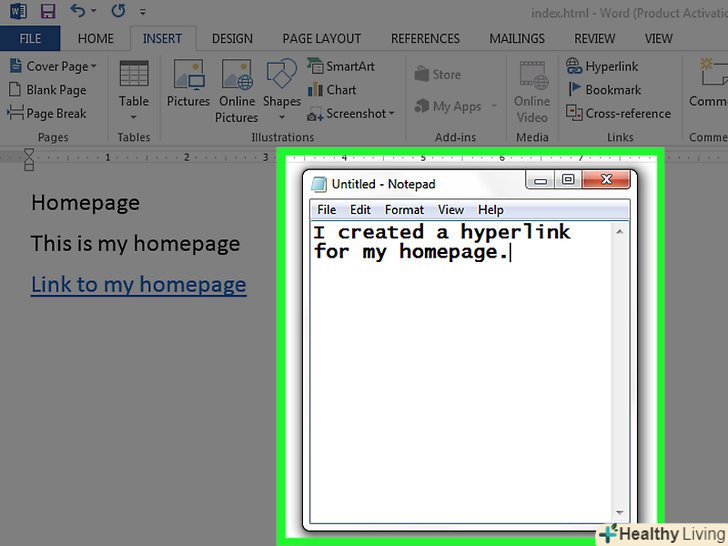
Task: Insert a new Comment
Action: tap(708, 83)
